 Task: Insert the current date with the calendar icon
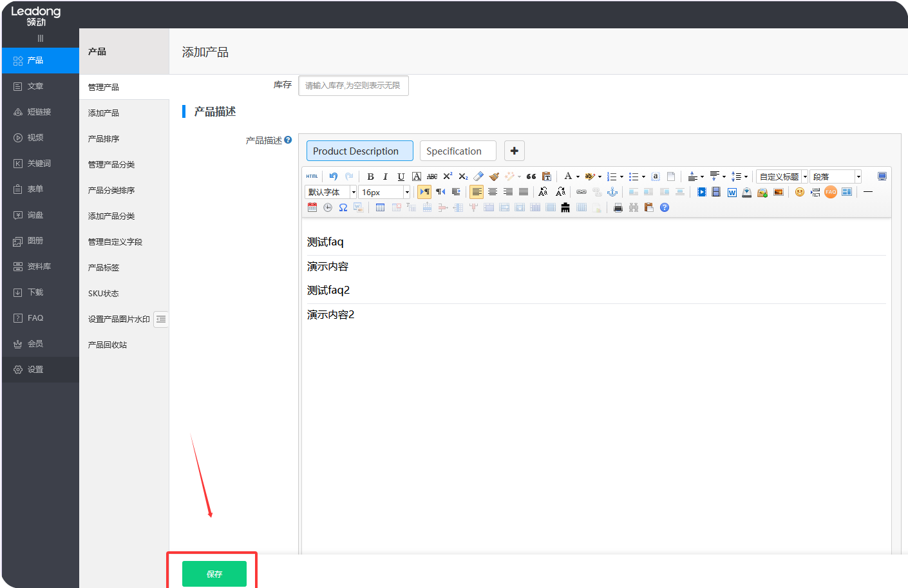[x=312, y=207]
